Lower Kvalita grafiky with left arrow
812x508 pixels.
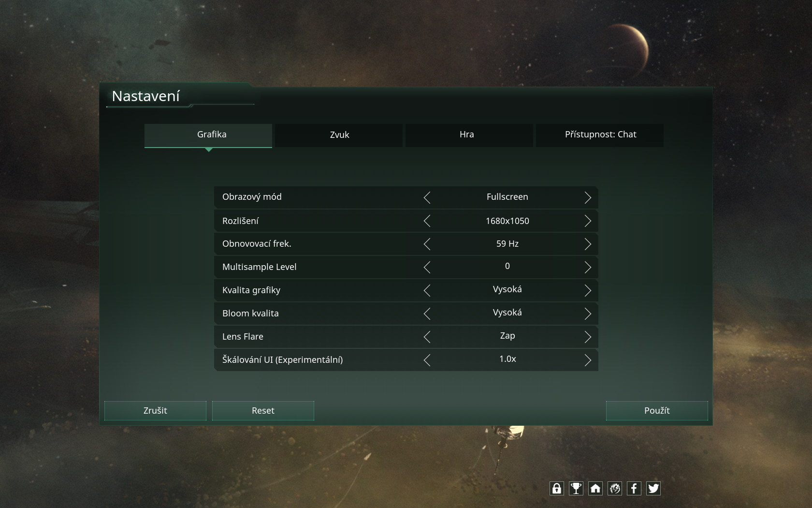427,291
